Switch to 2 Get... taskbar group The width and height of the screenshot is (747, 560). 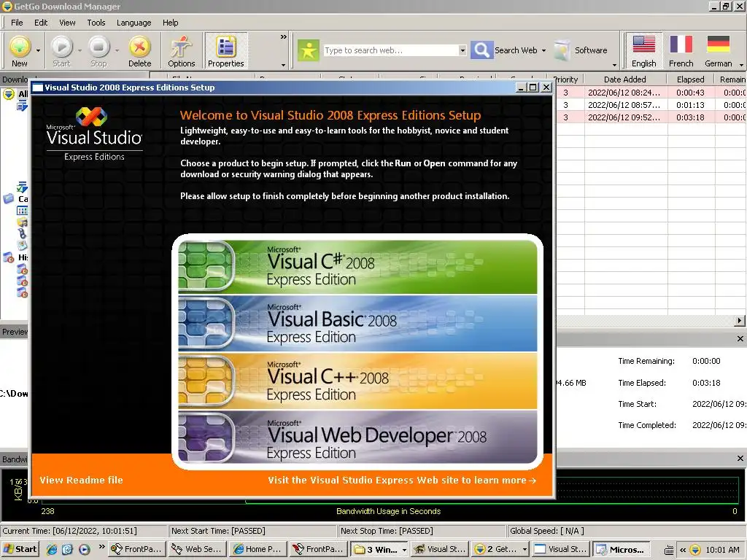coord(500,549)
